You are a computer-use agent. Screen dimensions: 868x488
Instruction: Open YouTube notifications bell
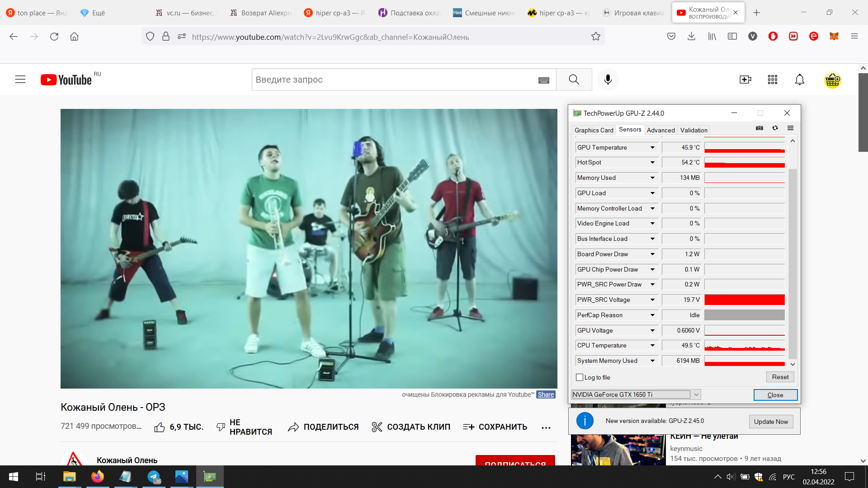coord(799,80)
